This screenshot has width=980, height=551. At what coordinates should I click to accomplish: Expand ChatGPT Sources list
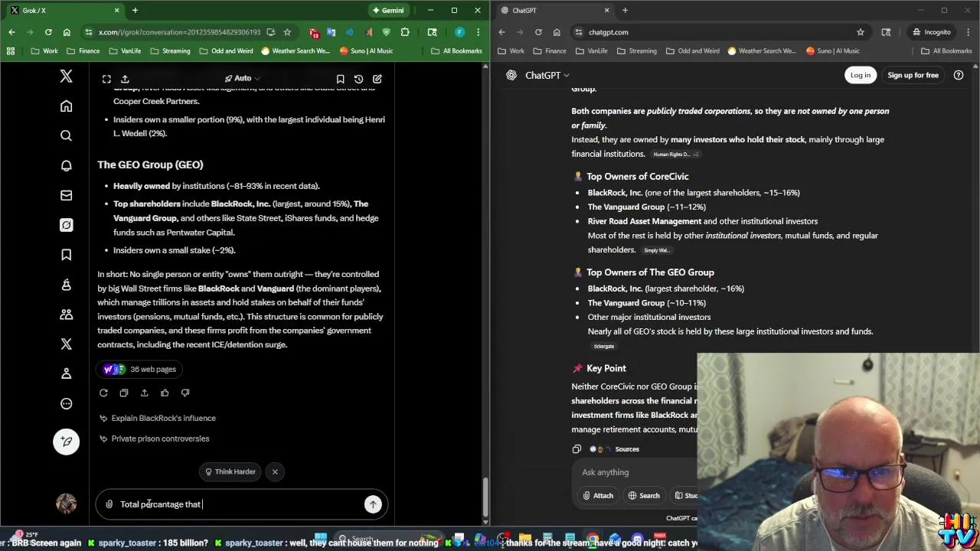click(x=616, y=449)
